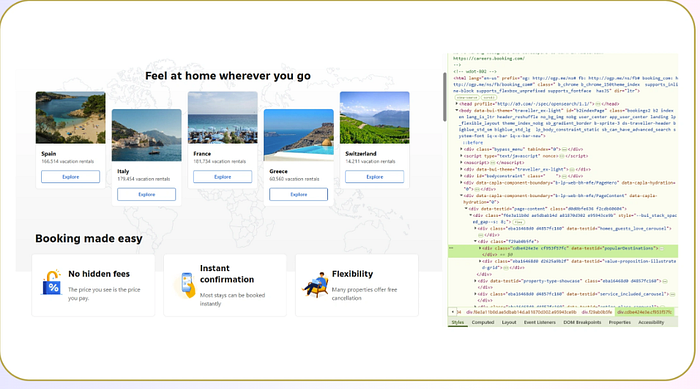700x389 pixels.
Task: Switch to Computed tab in DevTools
Action: click(x=483, y=322)
